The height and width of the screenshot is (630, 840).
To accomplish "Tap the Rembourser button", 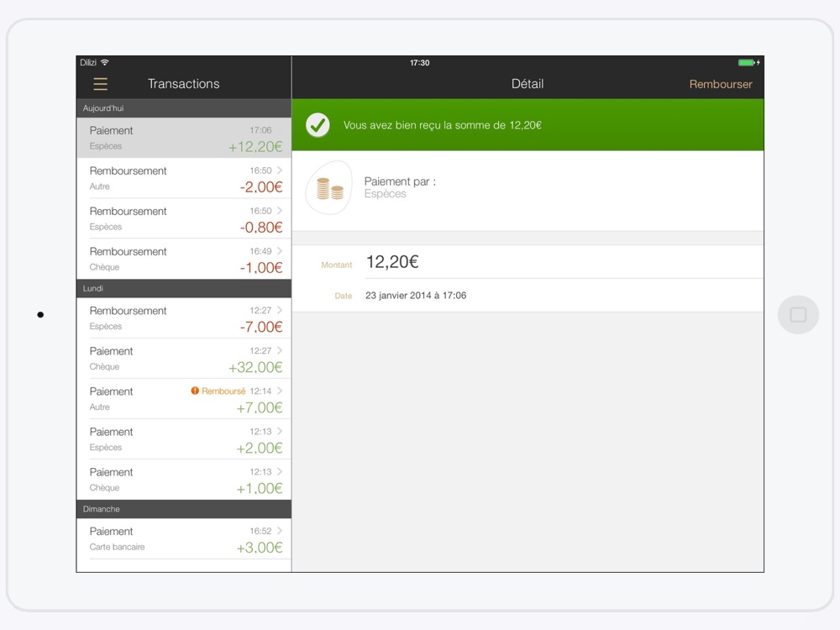I will pos(721,84).
